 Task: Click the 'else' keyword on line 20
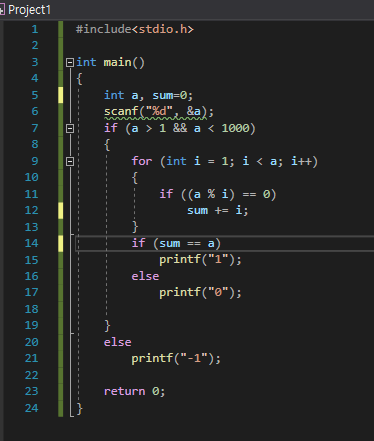117,342
